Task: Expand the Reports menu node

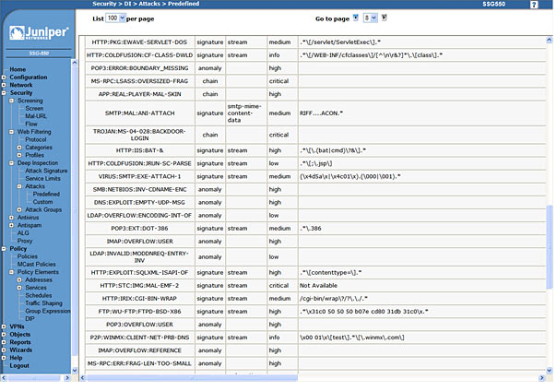Action: click(x=4, y=342)
